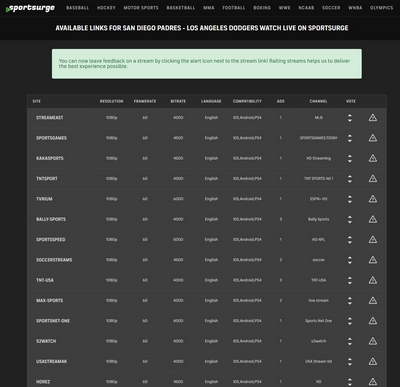Open the U2WATCH stream link

pyautogui.click(x=46, y=341)
